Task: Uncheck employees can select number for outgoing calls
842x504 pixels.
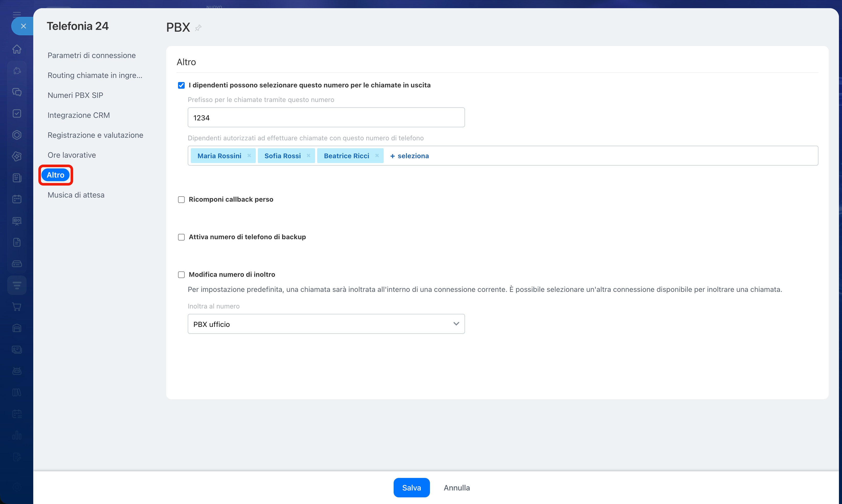Action: click(x=181, y=85)
